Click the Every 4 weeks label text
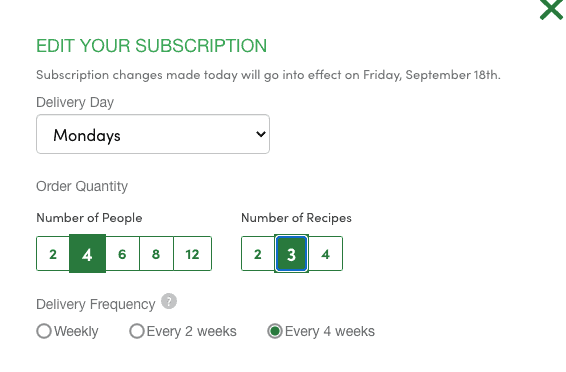The width and height of the screenshot is (566, 372). tap(330, 331)
